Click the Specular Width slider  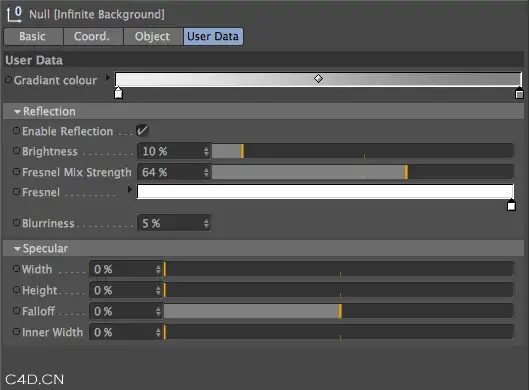[339, 269]
